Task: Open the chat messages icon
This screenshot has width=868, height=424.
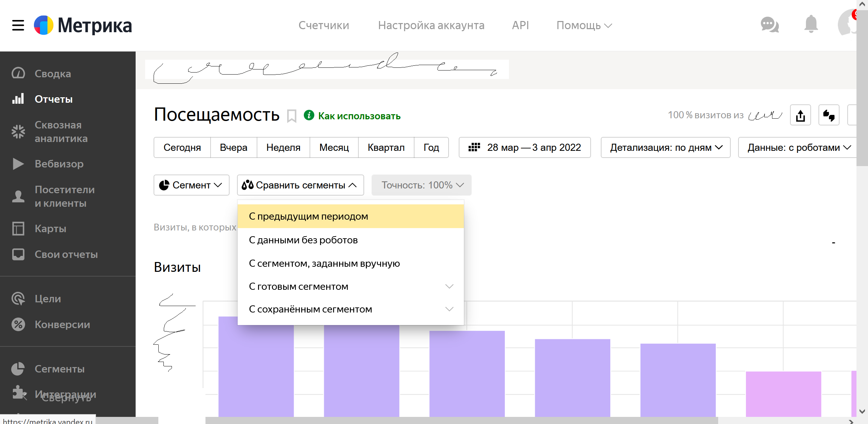Action: pos(770,25)
